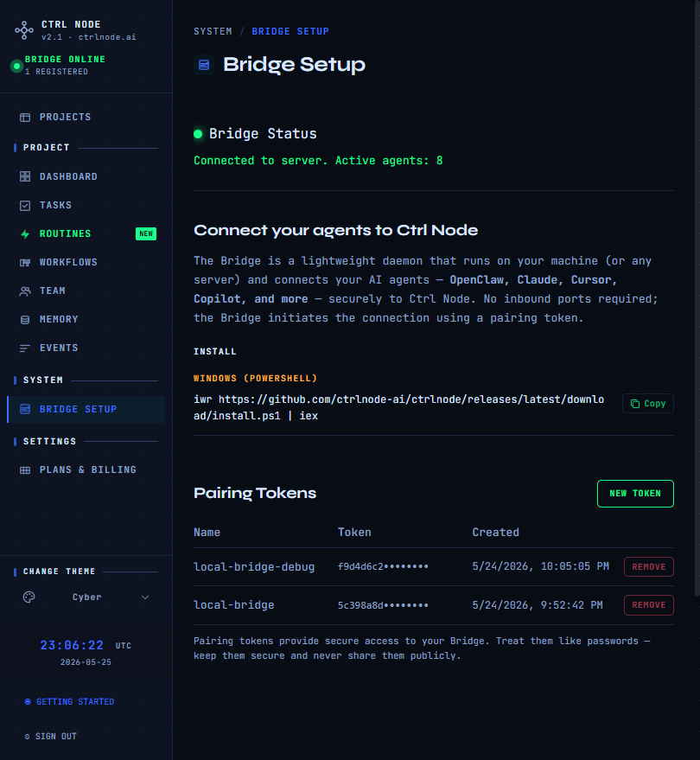Select the local-bridge token name
Image resolution: width=700 pixels, height=760 pixels.
(x=233, y=605)
